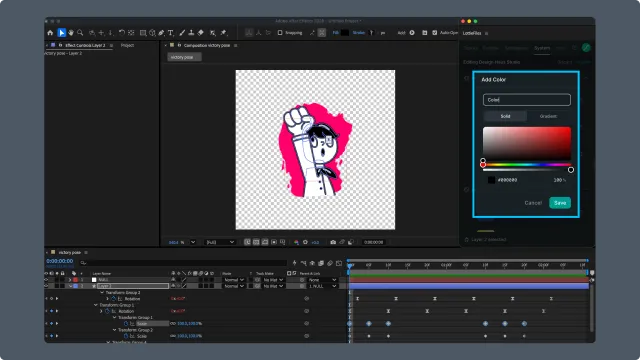This screenshot has width=640, height=360.
Task: Select the Selection arrow tool
Action: [62, 33]
